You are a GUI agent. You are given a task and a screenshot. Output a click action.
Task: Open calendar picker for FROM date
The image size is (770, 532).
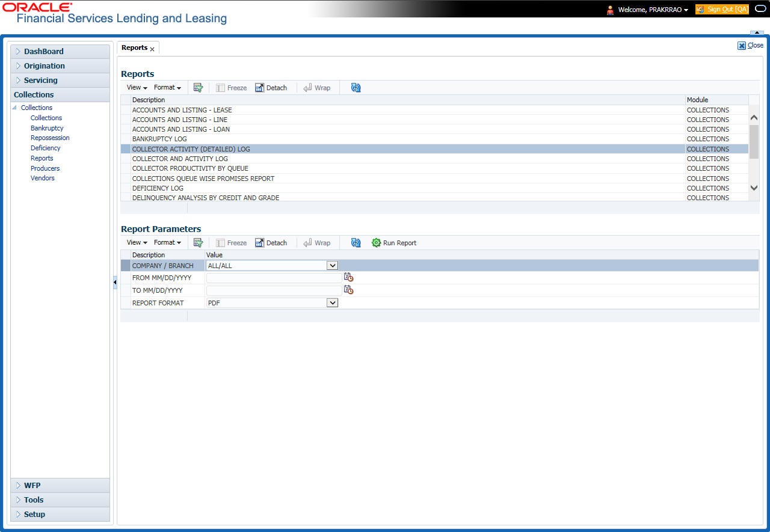coord(348,277)
